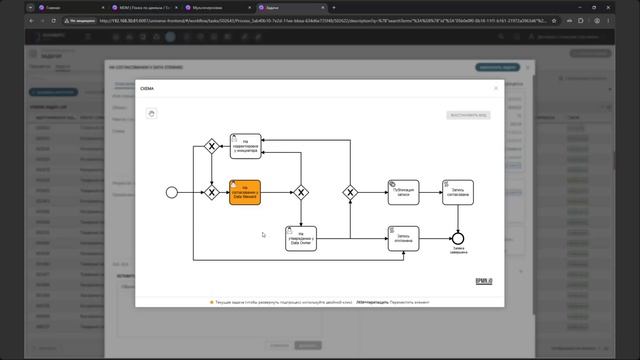
Task: Select the hand tool in schema viewer
Action: tap(151, 113)
